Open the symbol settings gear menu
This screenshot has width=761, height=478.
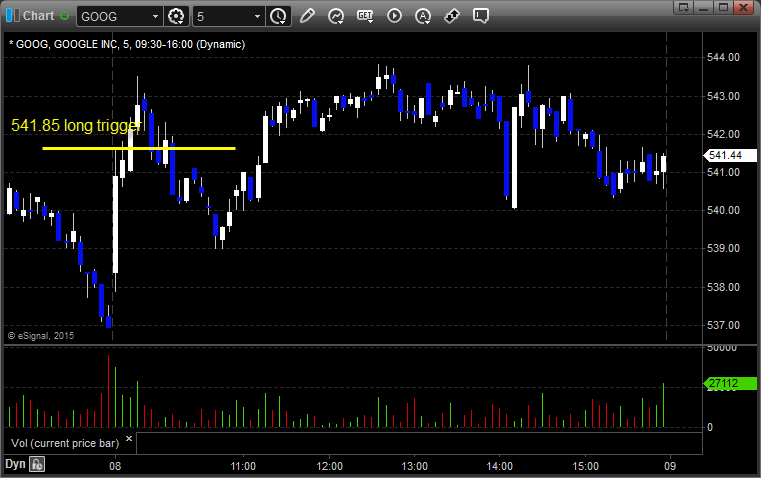[176, 16]
